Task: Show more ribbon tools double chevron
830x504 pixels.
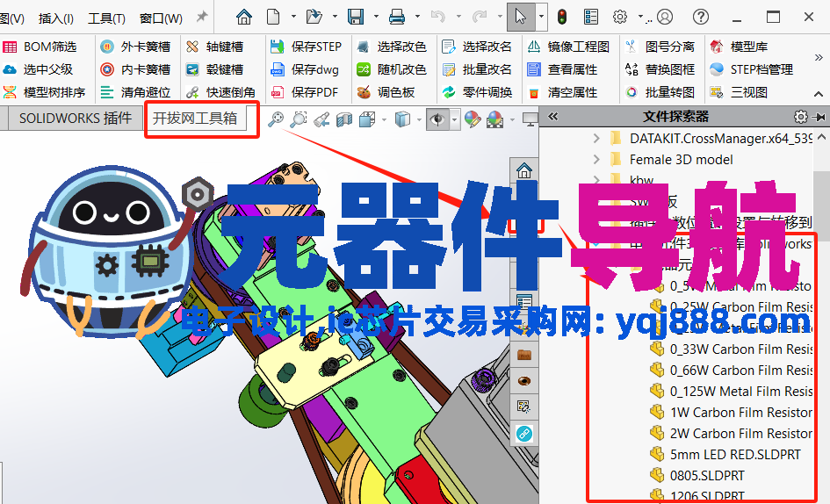Action: (819, 57)
